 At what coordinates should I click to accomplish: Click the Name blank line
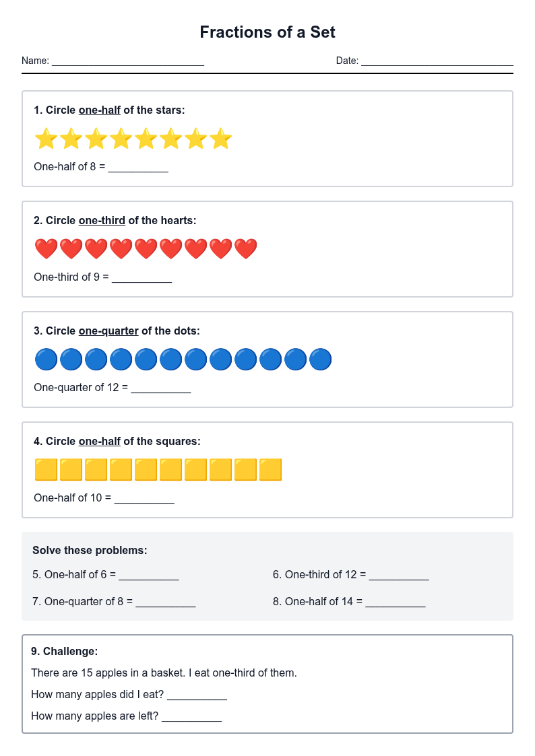[x=128, y=61]
